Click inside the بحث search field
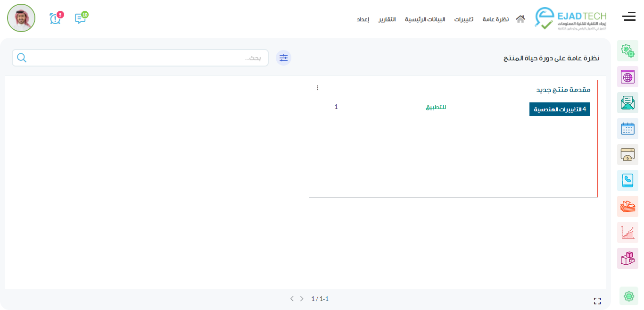Screen dimensions: 644x310 141,58
